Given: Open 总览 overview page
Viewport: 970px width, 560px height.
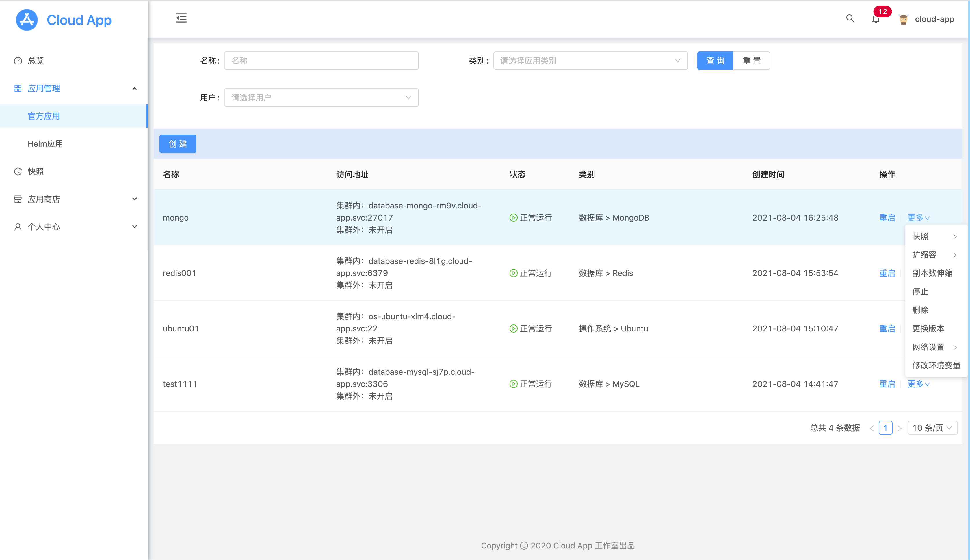Looking at the screenshot, I should (x=73, y=61).
